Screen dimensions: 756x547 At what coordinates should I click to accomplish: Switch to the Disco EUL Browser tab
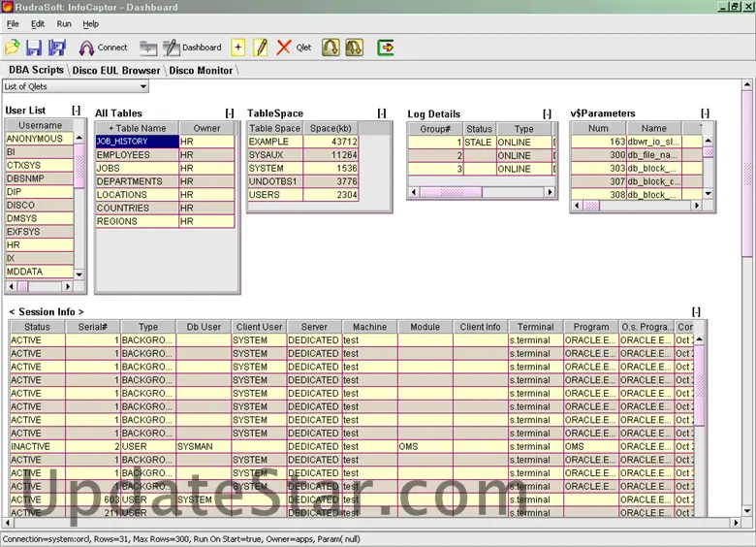pos(117,70)
